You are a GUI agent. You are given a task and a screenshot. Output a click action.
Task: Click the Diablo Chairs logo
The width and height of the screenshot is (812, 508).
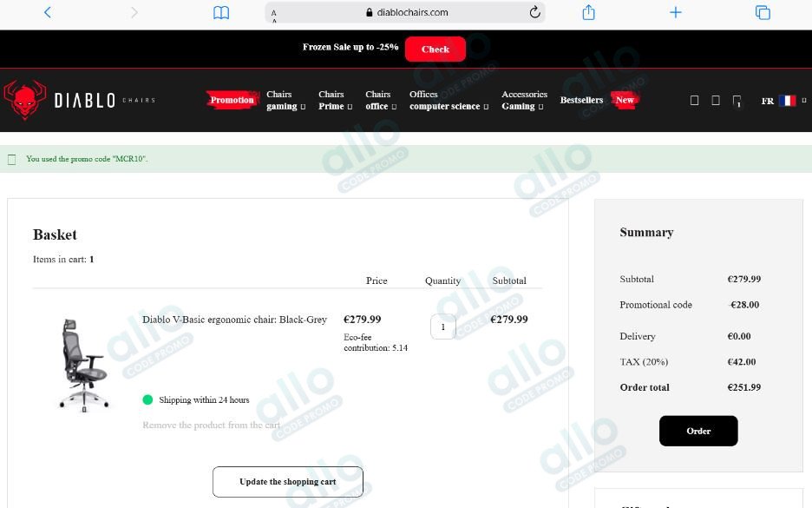tap(79, 100)
